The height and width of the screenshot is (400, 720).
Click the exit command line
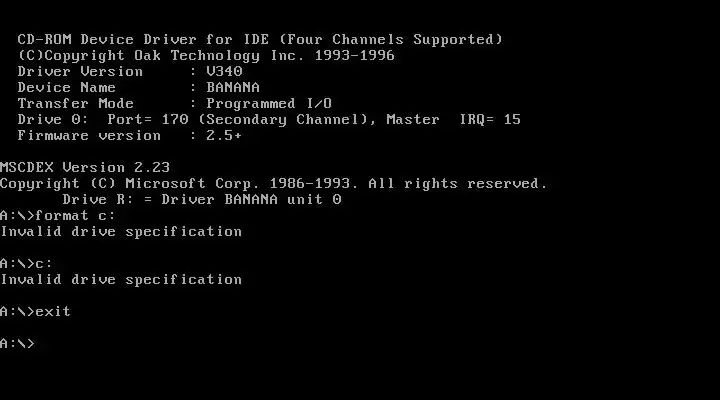[36, 311]
